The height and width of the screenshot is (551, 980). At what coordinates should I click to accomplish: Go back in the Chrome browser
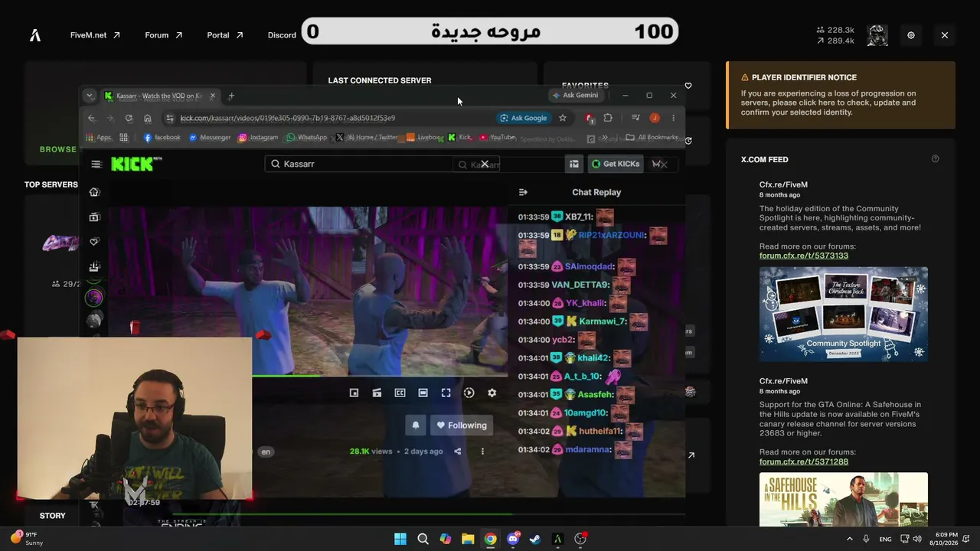point(92,118)
